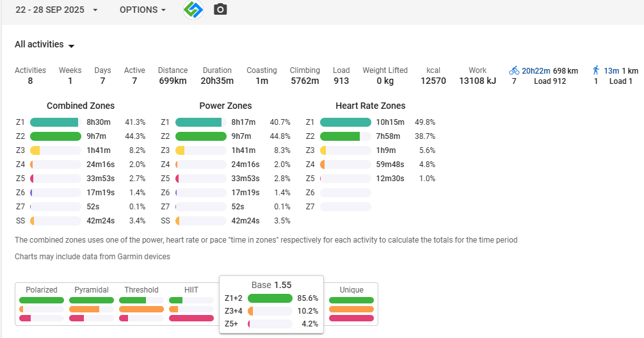The height and width of the screenshot is (338, 644).
Task: Open the All activities filter dropdown
Action: (x=45, y=45)
